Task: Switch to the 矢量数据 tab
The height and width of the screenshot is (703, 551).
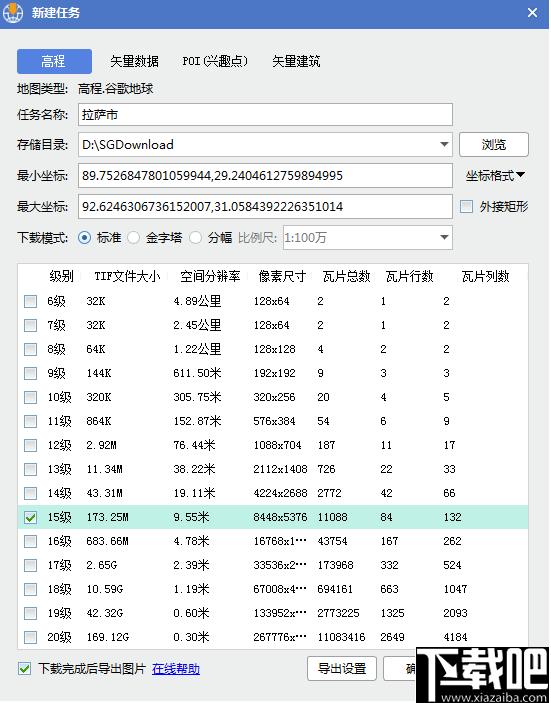Action: click(x=134, y=61)
